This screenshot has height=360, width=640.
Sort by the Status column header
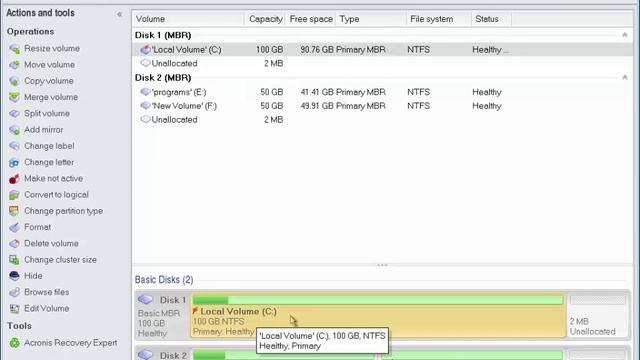(x=491, y=19)
